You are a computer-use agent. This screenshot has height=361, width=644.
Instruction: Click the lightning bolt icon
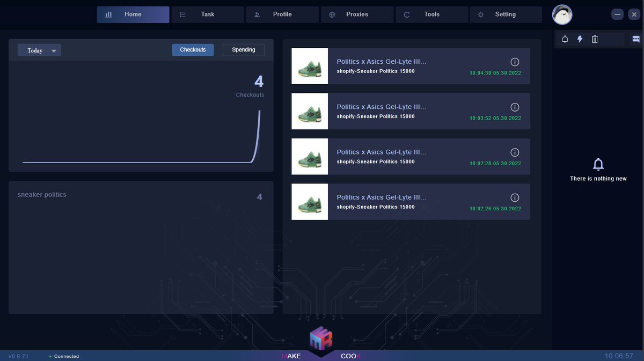tap(580, 39)
